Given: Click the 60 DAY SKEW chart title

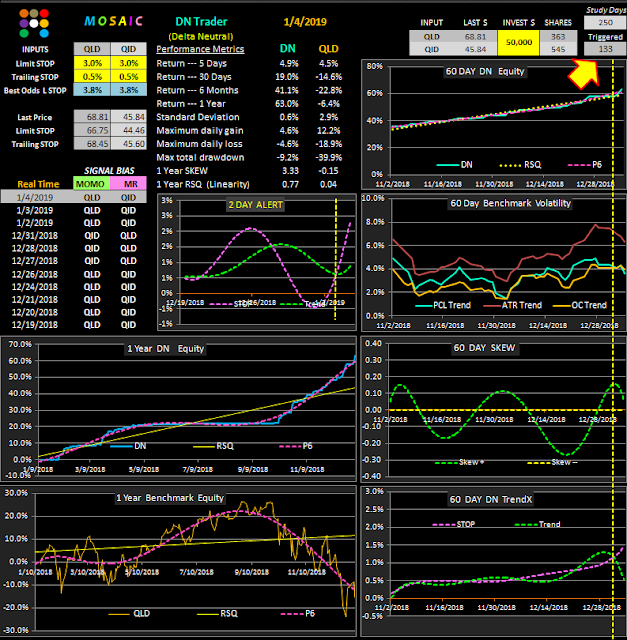Looking at the screenshot, I should pyautogui.click(x=485, y=348).
